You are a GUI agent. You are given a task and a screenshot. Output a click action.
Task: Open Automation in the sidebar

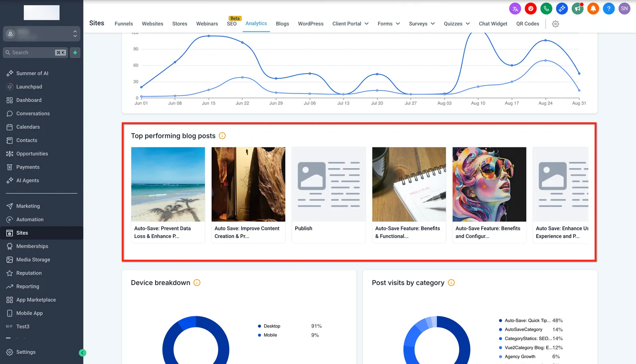coord(30,219)
